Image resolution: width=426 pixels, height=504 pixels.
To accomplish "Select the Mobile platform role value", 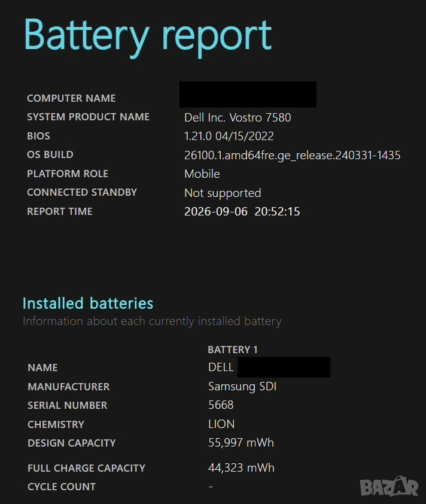I will [202, 174].
